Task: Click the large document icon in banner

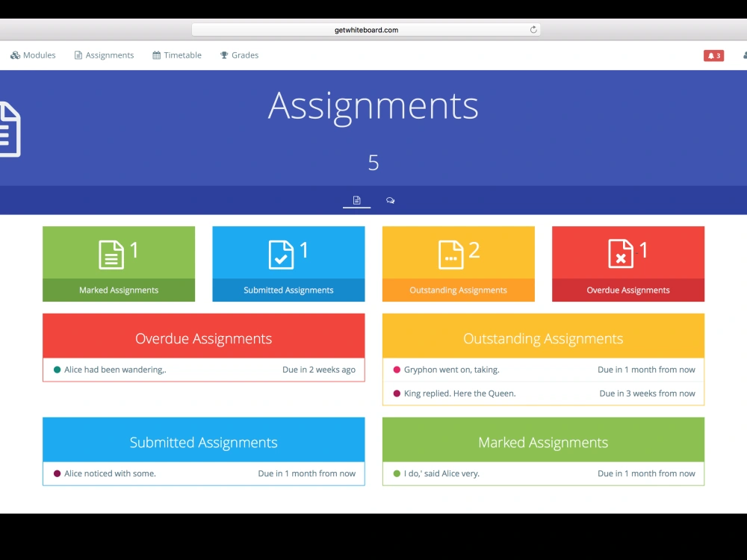Action: (10, 129)
